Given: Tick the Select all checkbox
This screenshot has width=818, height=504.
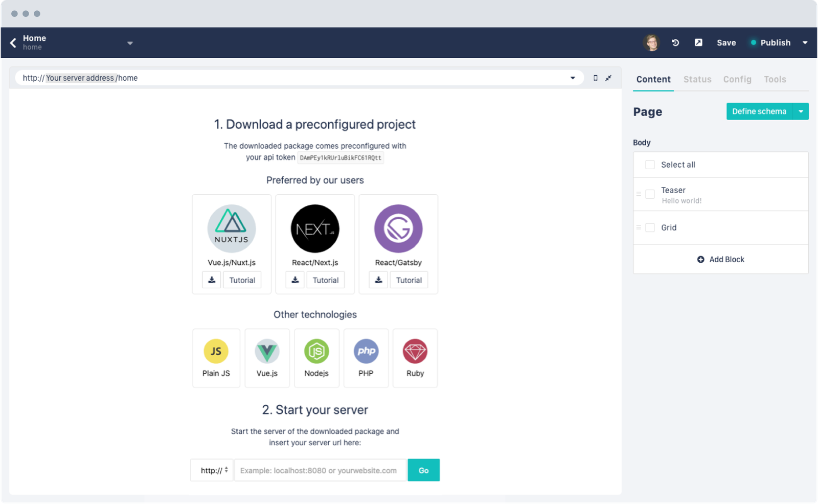Looking at the screenshot, I should (x=650, y=165).
